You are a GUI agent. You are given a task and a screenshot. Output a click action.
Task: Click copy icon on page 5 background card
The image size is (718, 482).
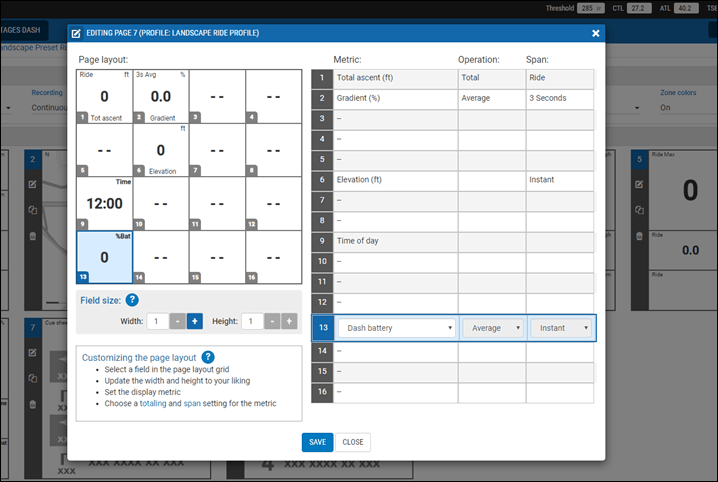(639, 210)
